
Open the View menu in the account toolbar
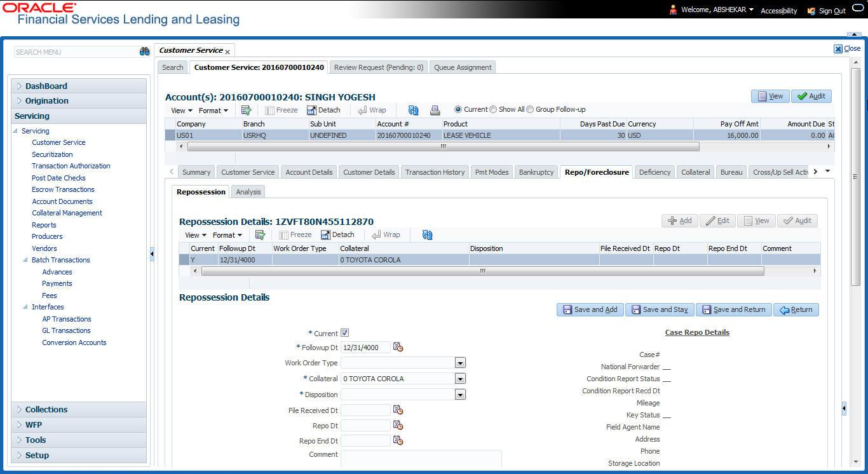182,111
